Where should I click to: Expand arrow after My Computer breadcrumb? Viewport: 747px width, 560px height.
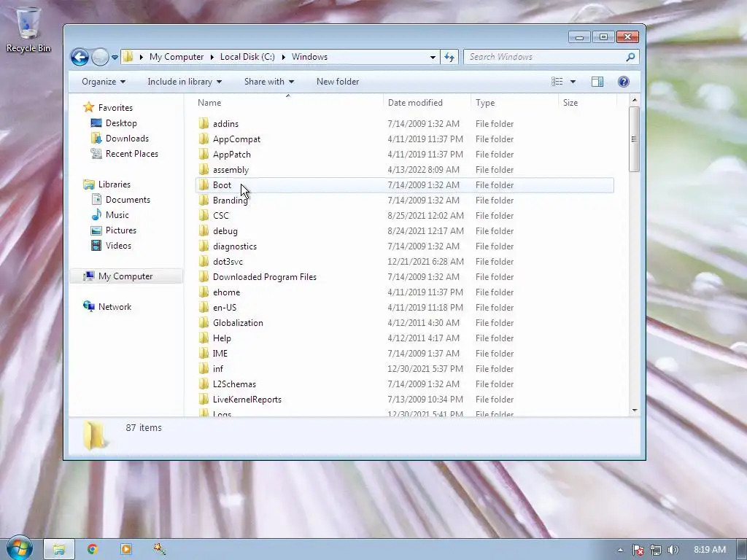point(212,57)
